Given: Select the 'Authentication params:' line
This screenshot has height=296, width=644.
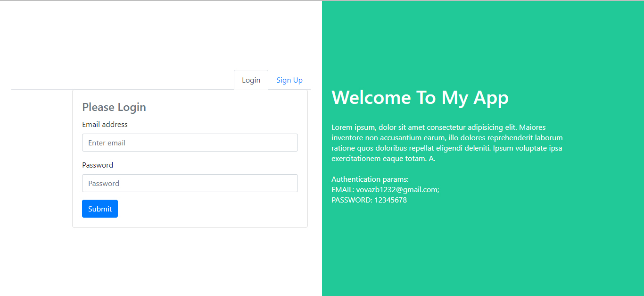Looking at the screenshot, I should click(x=370, y=179).
